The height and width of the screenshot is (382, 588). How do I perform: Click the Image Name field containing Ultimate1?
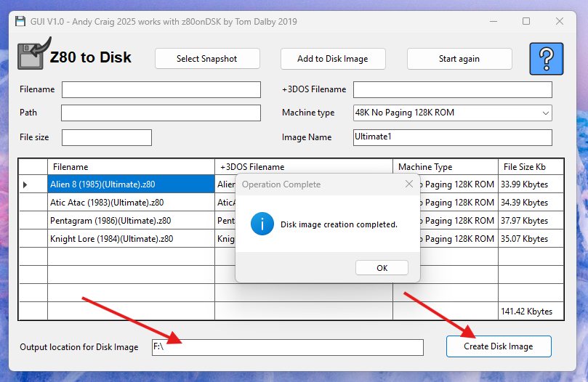[452, 137]
